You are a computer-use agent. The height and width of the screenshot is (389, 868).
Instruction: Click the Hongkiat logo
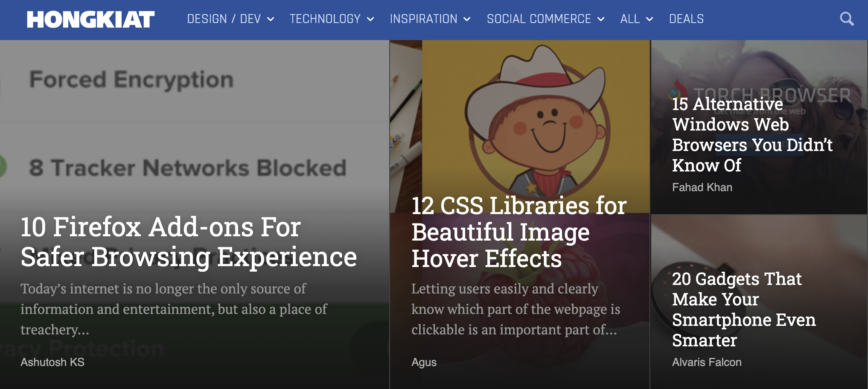[x=90, y=20]
